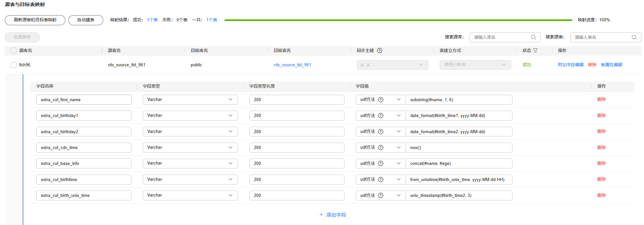644x225 pixels.
Task: Check the llch96 row checkbox
Action: tap(14, 65)
